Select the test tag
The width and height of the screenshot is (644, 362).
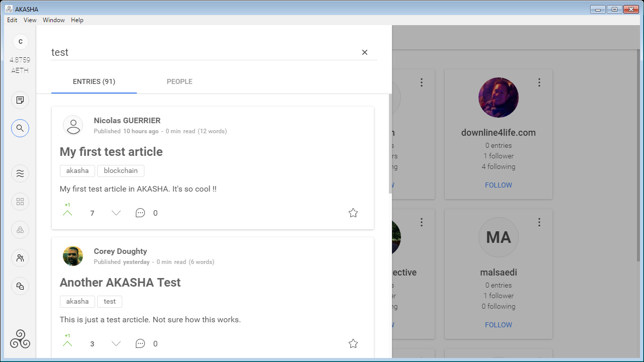(110, 302)
